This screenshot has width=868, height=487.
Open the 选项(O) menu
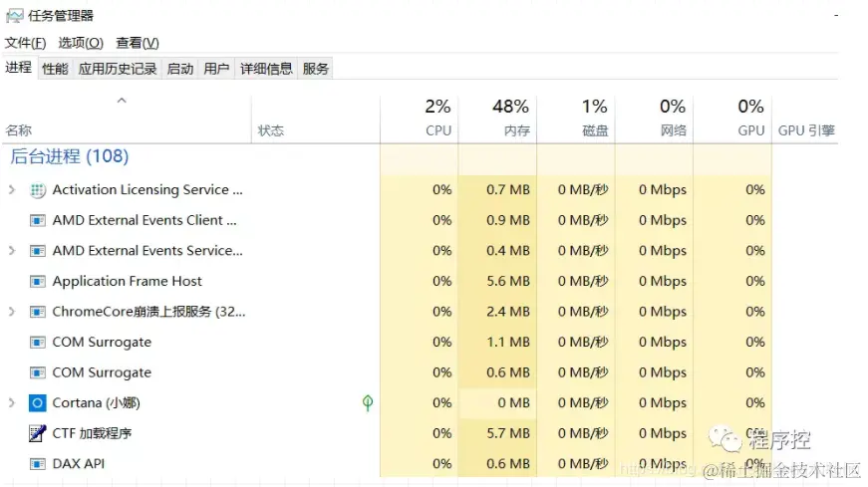coord(81,43)
